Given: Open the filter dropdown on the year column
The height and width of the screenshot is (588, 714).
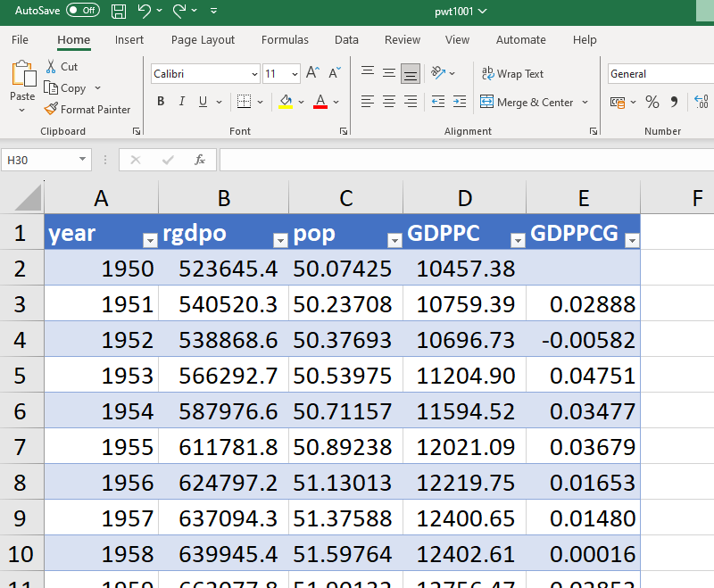Looking at the screenshot, I should [150, 241].
